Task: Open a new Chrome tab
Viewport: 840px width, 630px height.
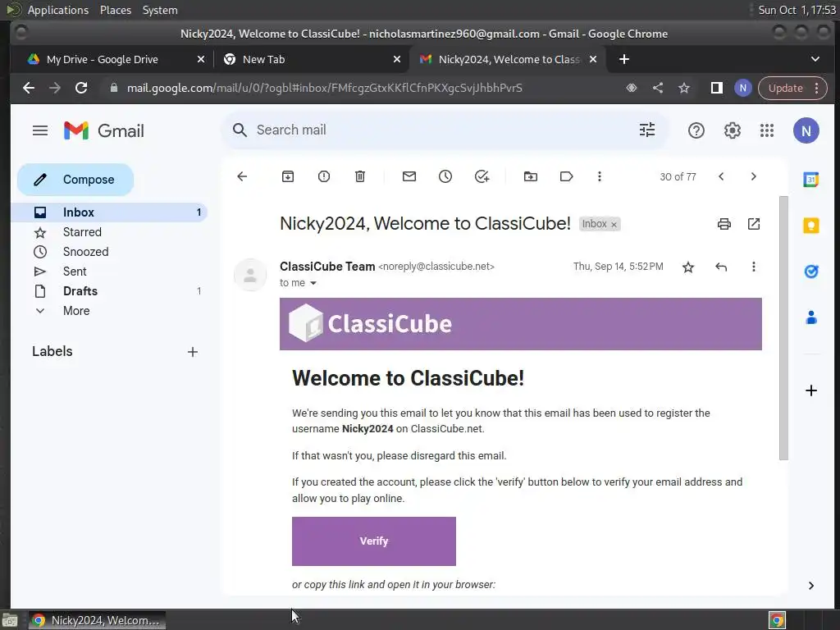Action: click(x=624, y=59)
